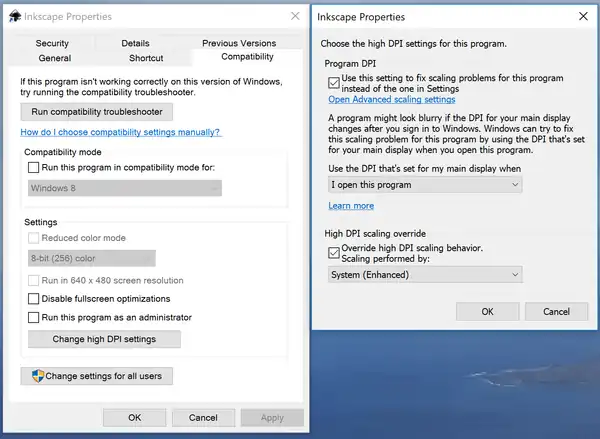Switch to the Security tab
Viewport: 600px width, 439px height.
[52, 43]
